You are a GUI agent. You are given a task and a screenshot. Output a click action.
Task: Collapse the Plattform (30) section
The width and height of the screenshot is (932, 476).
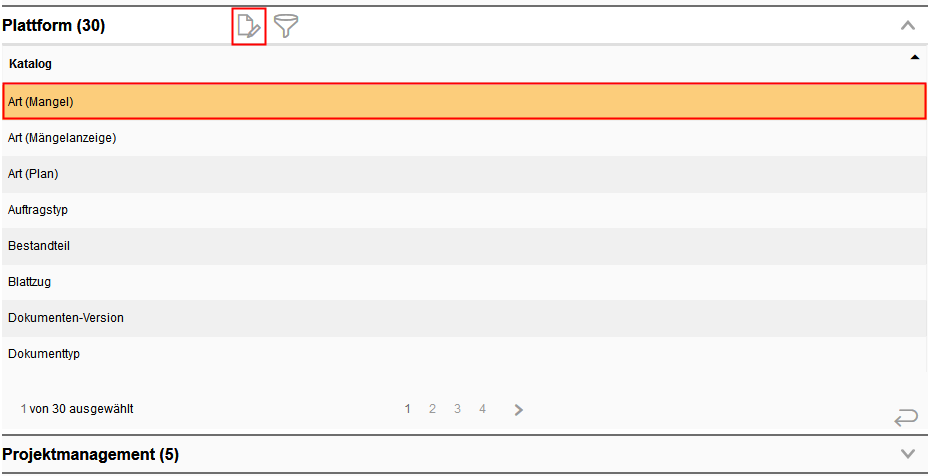click(x=908, y=26)
